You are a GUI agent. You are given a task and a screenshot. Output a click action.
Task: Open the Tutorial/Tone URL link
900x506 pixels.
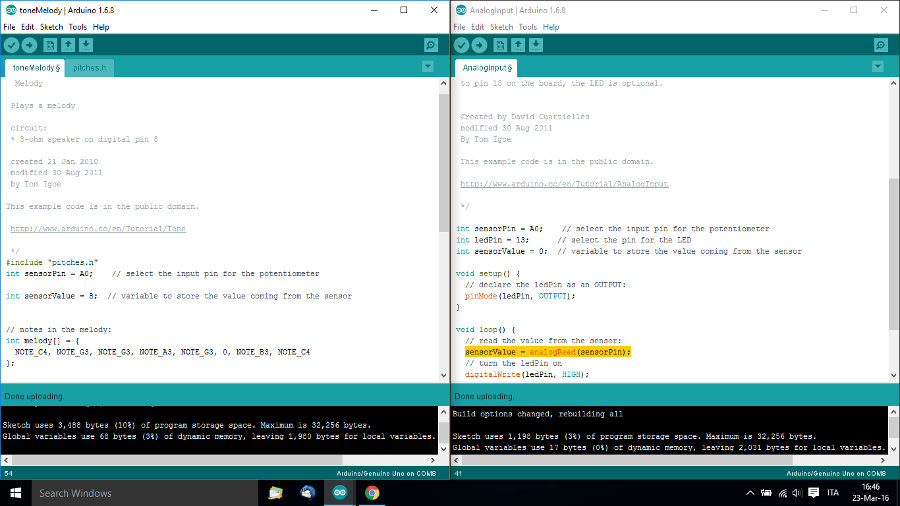[98, 228]
